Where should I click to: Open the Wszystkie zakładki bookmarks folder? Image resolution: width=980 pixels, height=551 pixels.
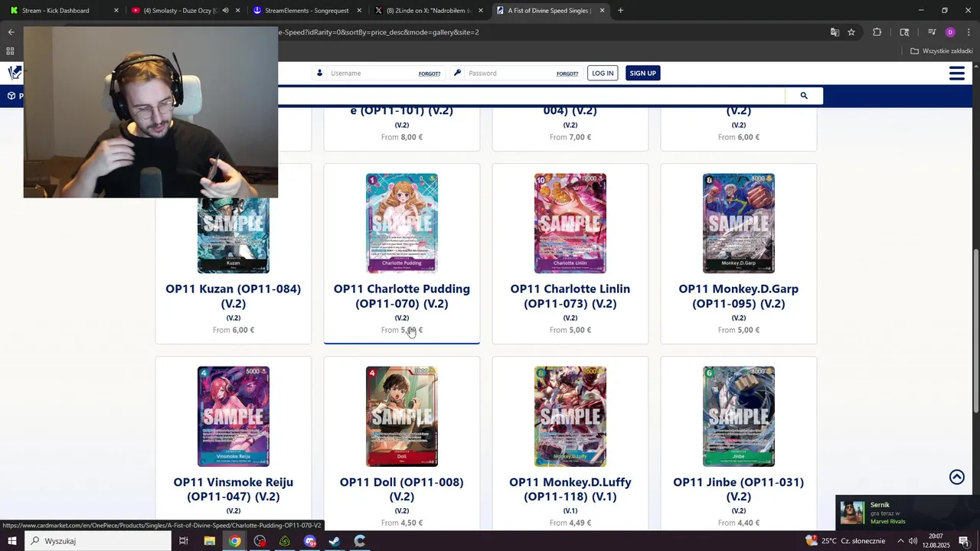pos(941,51)
